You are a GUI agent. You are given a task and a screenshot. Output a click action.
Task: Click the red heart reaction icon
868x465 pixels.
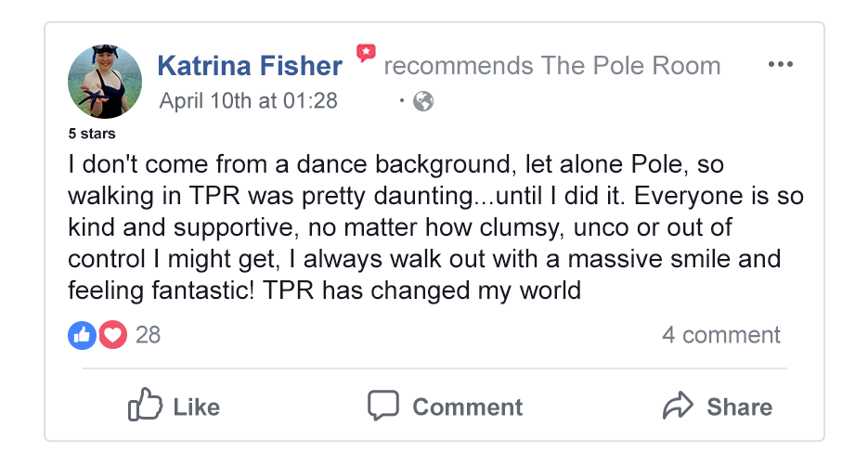click(112, 335)
